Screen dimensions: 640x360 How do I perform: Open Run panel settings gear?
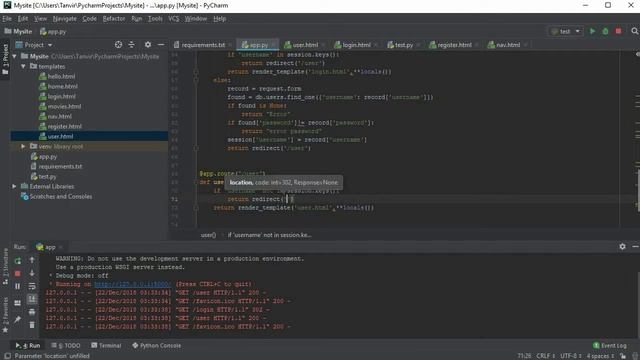click(622, 247)
